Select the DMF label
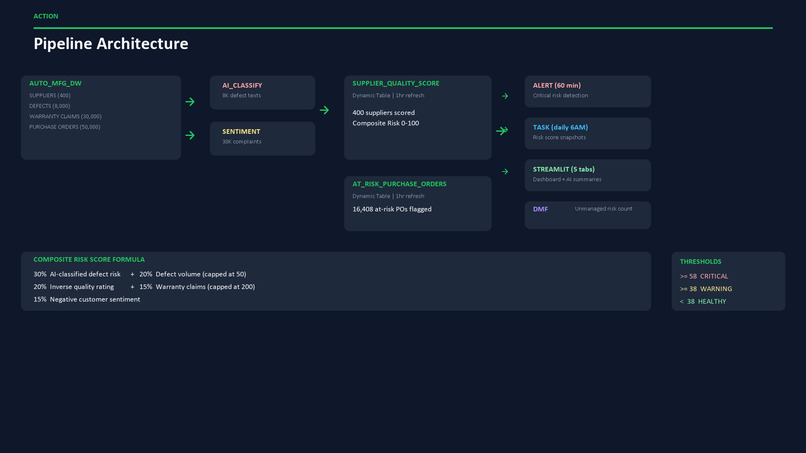 click(x=540, y=209)
